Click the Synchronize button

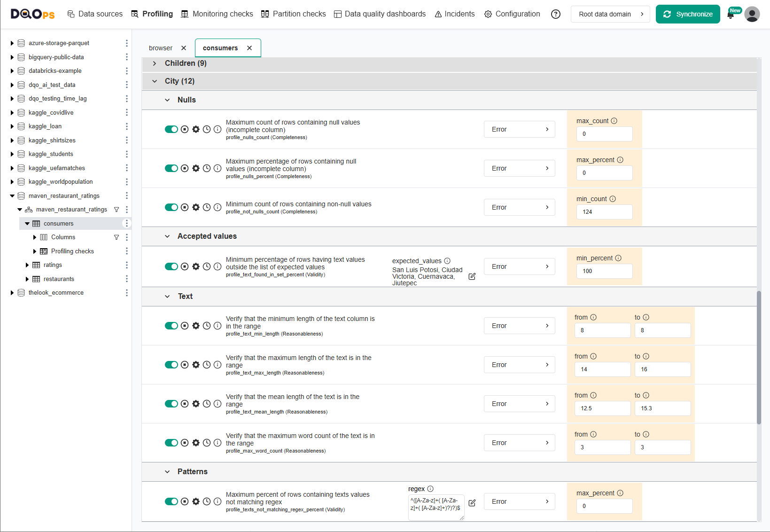(x=687, y=14)
